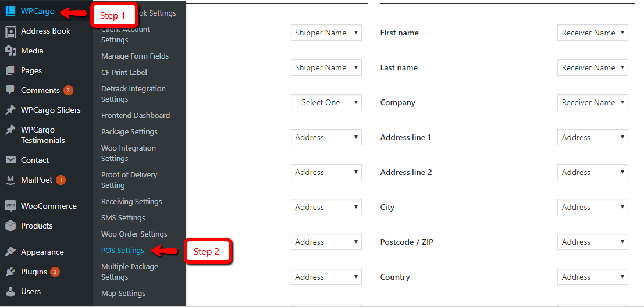Click the WPCargo Sliders pin icon

click(10, 110)
